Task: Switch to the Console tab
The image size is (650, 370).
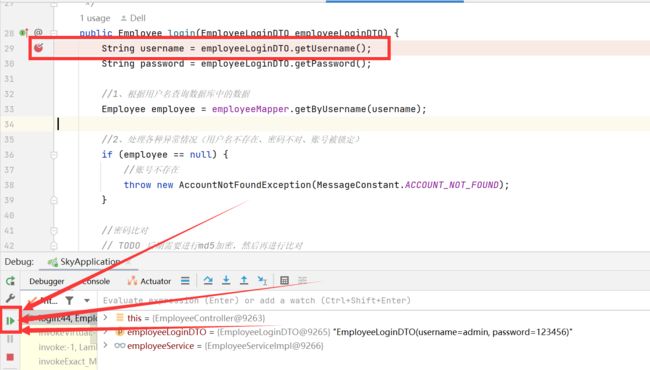Action: (x=96, y=281)
